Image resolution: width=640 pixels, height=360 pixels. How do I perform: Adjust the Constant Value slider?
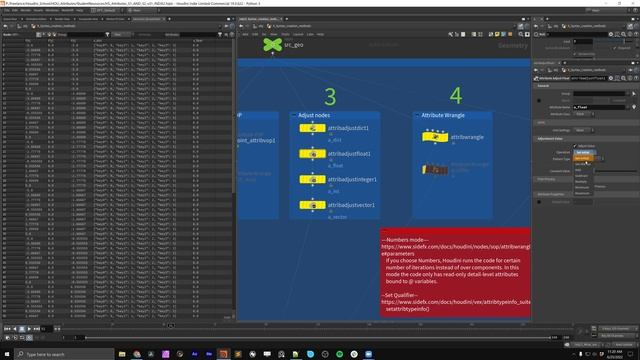pyautogui.click(x=615, y=171)
